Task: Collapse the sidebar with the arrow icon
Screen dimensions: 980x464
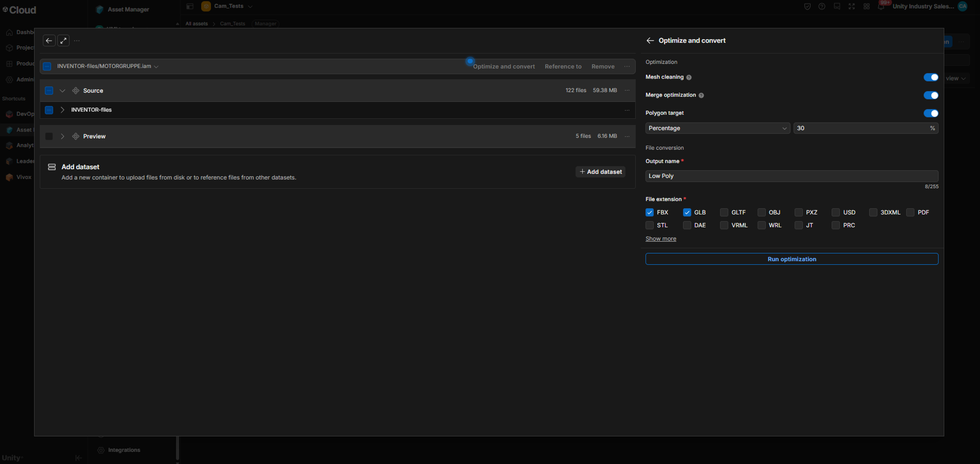Action: point(79,458)
